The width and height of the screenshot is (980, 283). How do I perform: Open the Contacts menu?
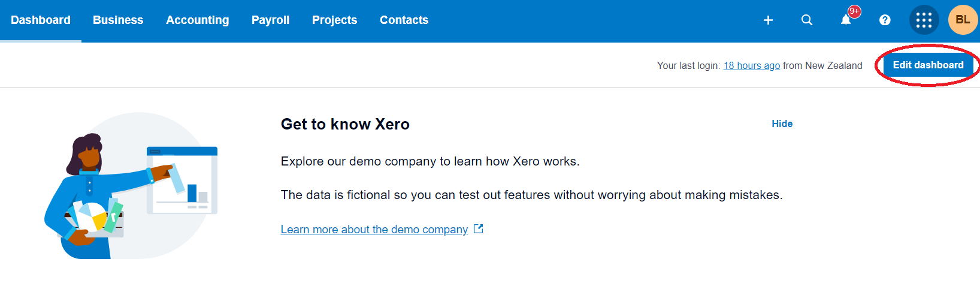coord(404,20)
